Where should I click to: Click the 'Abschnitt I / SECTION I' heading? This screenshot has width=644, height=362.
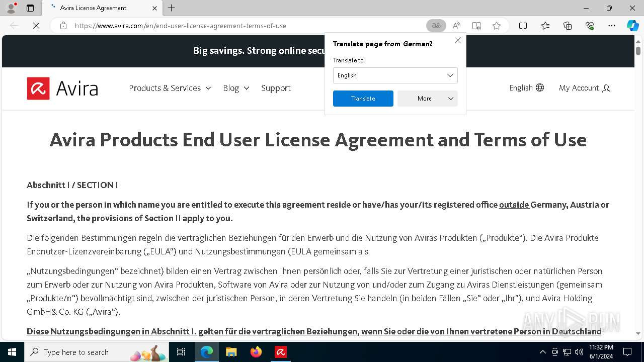[72, 185]
